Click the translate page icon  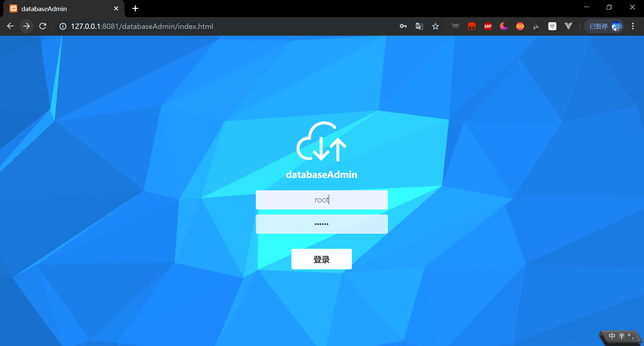(419, 26)
